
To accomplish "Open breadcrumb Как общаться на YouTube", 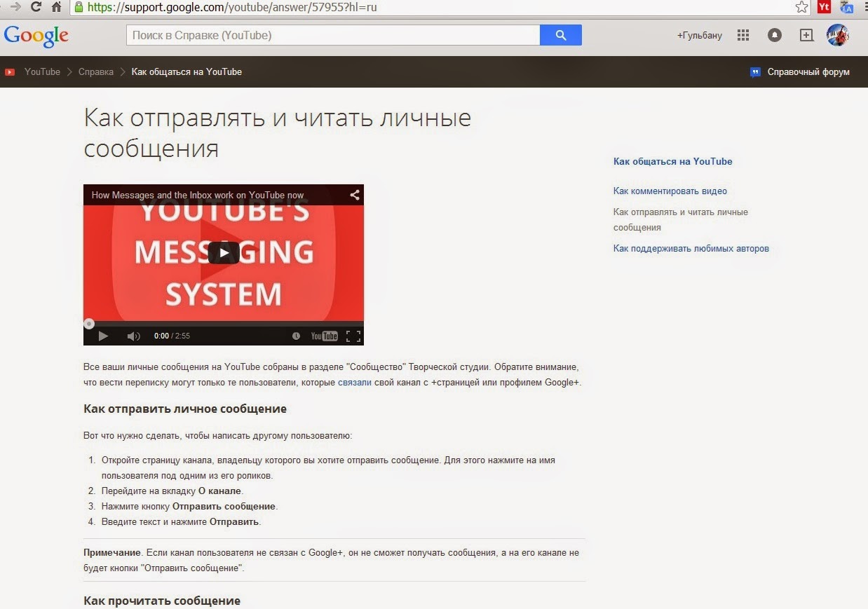I will pos(187,72).
